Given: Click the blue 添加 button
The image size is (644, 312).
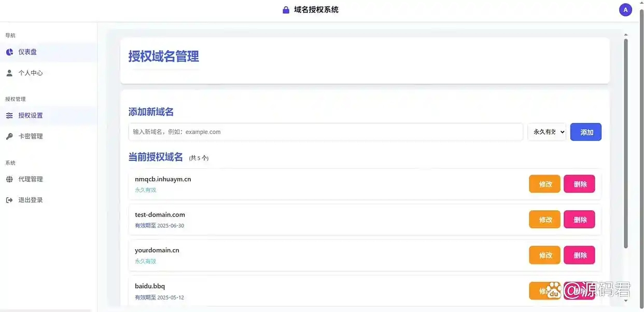Looking at the screenshot, I should [x=585, y=132].
